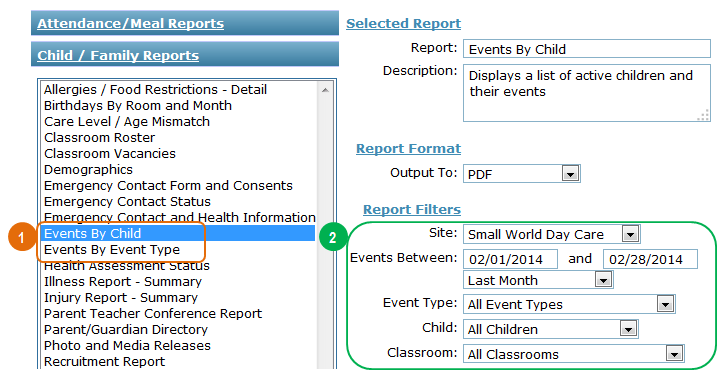Select Injury Report - Summary

(121, 298)
